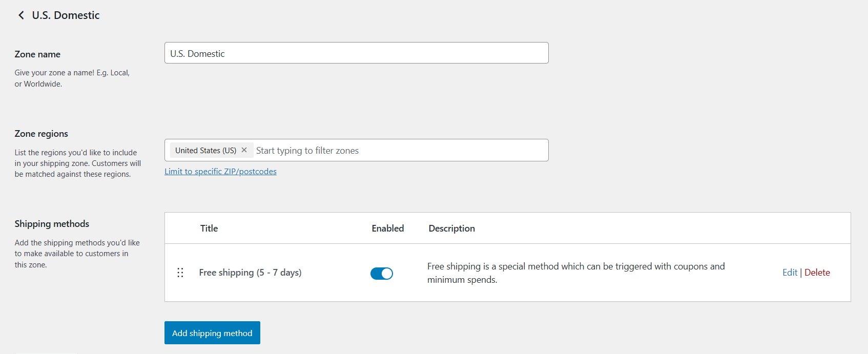Click the Shipping methods section heading
The image size is (868, 354).
click(x=51, y=223)
